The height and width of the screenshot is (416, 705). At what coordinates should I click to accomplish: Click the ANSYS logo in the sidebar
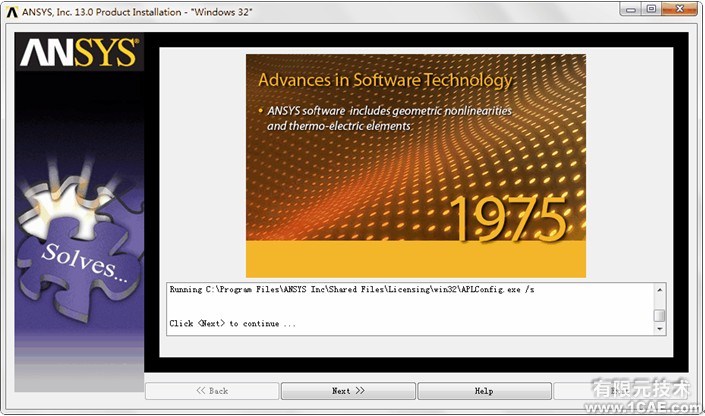(x=80, y=53)
